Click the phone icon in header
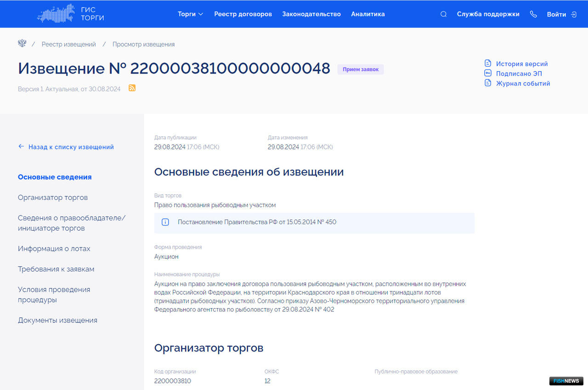 [x=533, y=14]
